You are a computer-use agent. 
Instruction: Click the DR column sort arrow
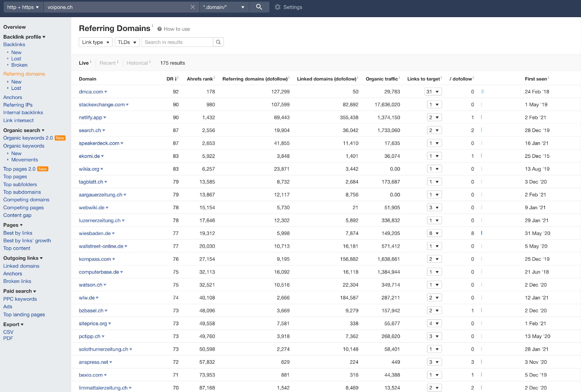click(x=175, y=79)
